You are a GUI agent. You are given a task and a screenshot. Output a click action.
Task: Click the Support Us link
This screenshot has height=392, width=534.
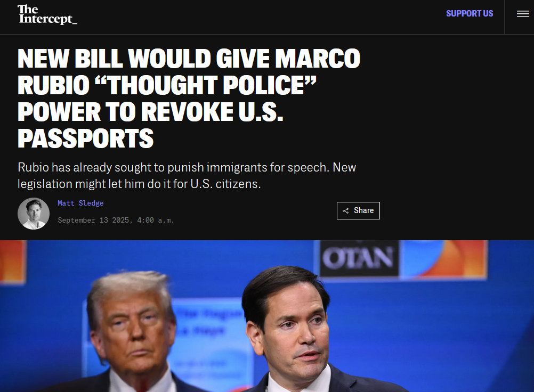click(470, 14)
